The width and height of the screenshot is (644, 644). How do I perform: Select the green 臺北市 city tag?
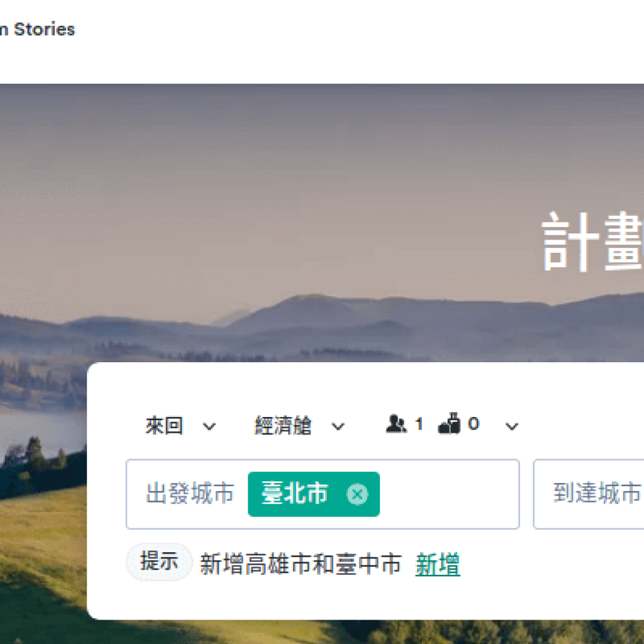point(314,494)
